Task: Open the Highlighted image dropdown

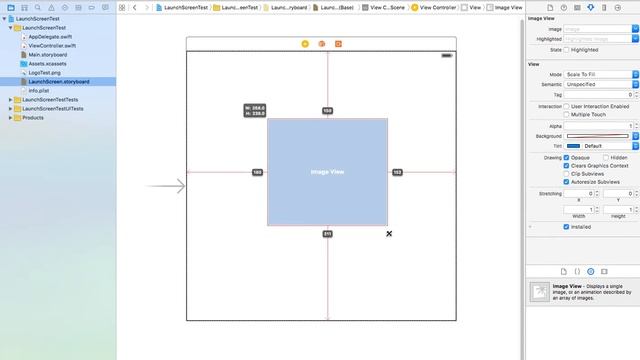Action: pos(635,39)
